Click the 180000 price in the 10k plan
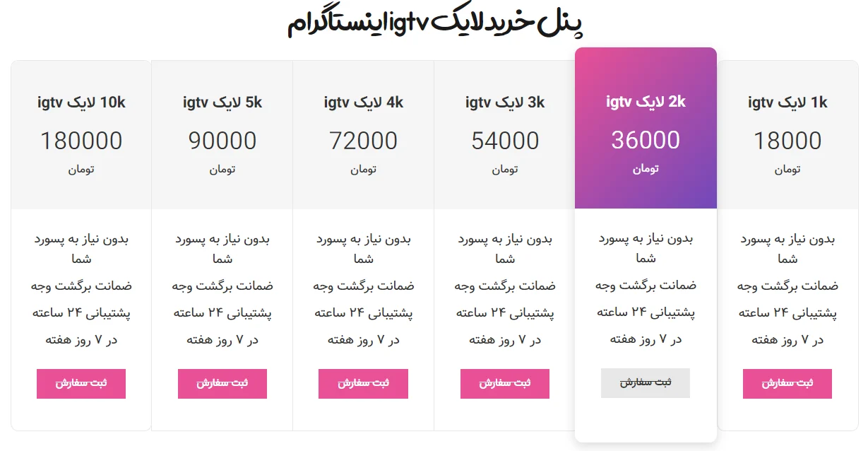 81,141
